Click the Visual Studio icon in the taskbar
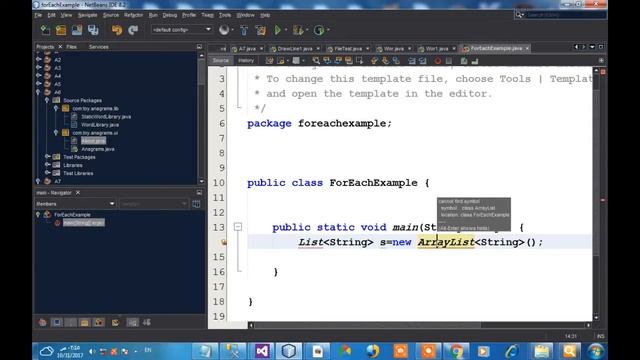This screenshot has width=640, height=360. [x=262, y=351]
